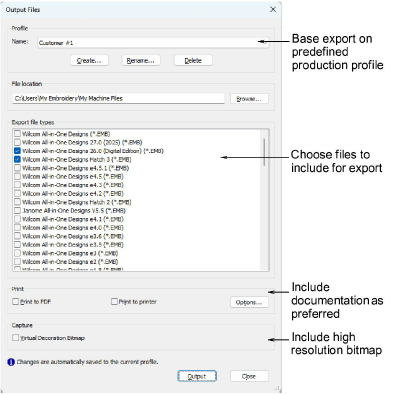The height and width of the screenshot is (395, 398).
Task: Browse for a file location
Action: [249, 99]
